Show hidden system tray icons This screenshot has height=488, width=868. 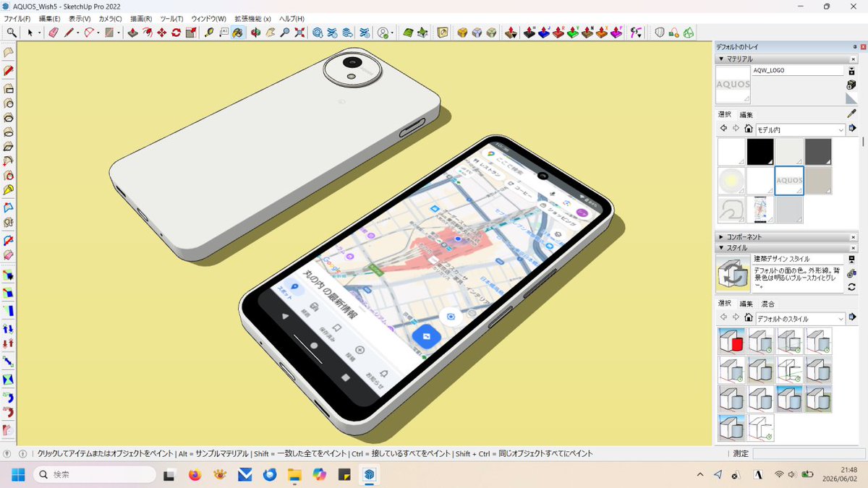(700, 475)
